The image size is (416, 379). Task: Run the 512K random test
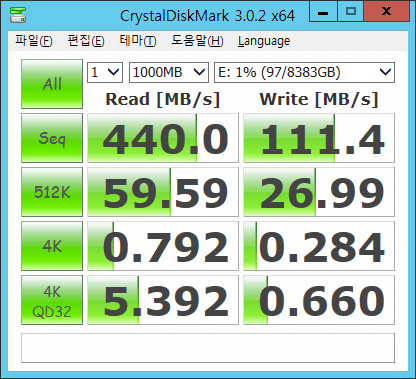tap(52, 192)
